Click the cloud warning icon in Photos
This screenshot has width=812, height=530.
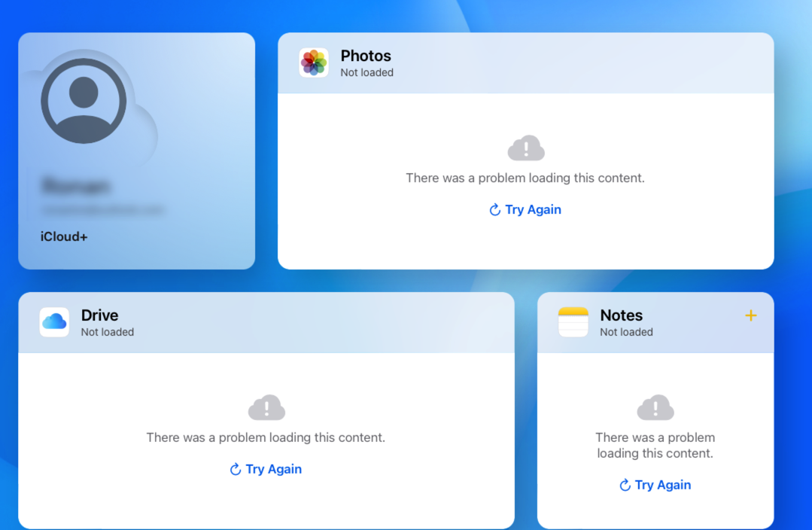(x=526, y=149)
